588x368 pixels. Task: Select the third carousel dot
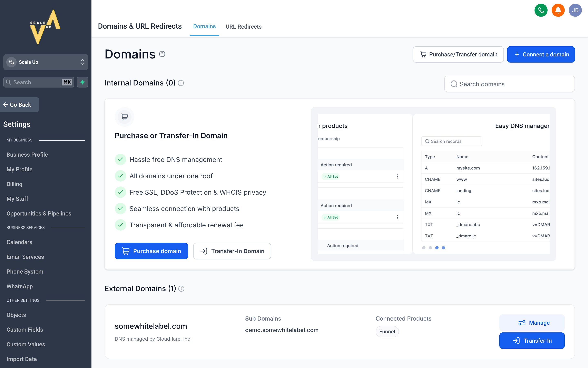(x=437, y=248)
